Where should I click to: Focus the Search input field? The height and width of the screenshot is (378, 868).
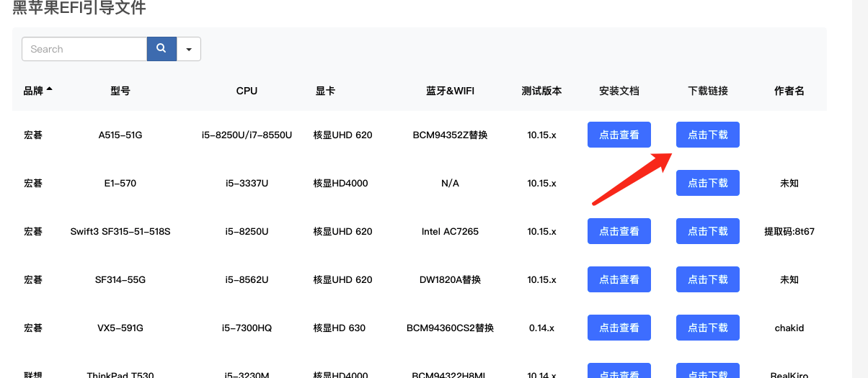click(x=84, y=49)
